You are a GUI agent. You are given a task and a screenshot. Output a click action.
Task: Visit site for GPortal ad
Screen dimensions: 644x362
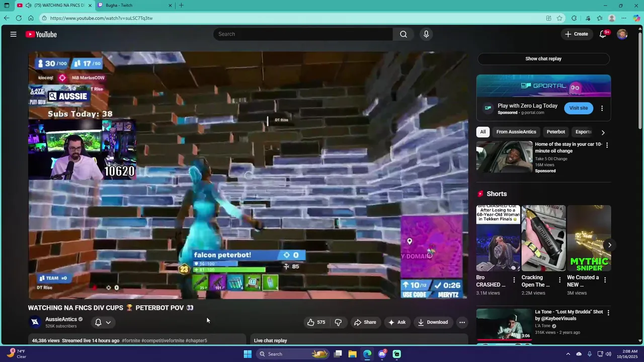tap(579, 108)
